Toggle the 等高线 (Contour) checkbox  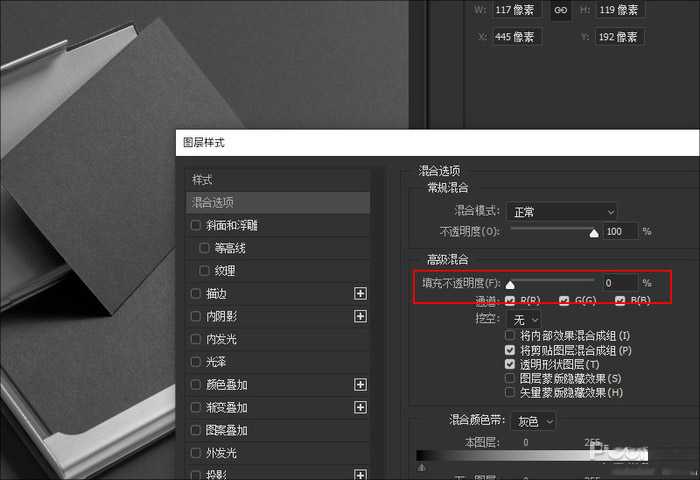coord(205,248)
